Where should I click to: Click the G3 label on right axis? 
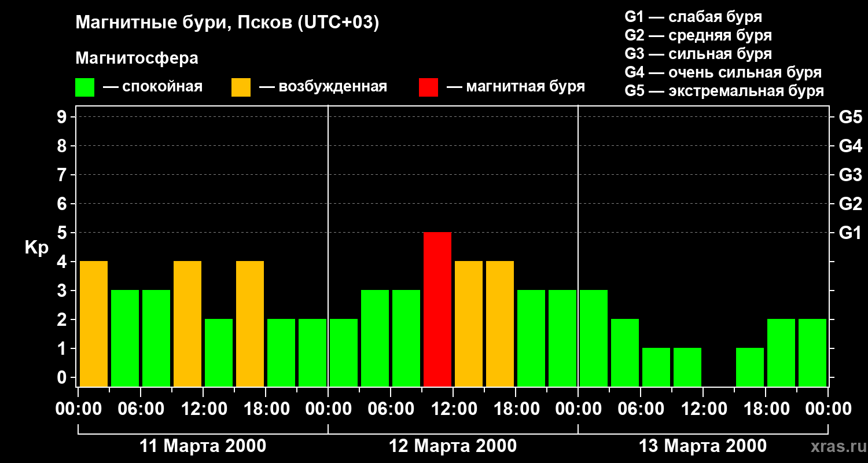850,175
